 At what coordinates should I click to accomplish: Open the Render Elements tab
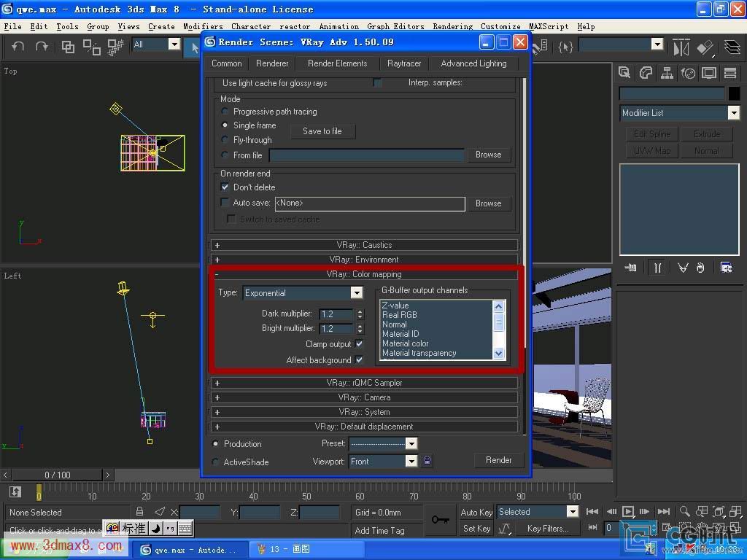337,63
